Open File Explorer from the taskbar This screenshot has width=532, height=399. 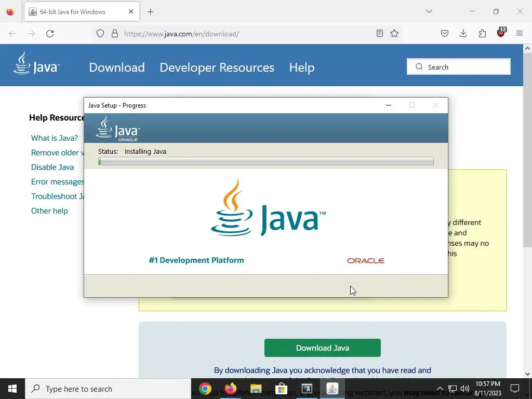[x=256, y=389]
